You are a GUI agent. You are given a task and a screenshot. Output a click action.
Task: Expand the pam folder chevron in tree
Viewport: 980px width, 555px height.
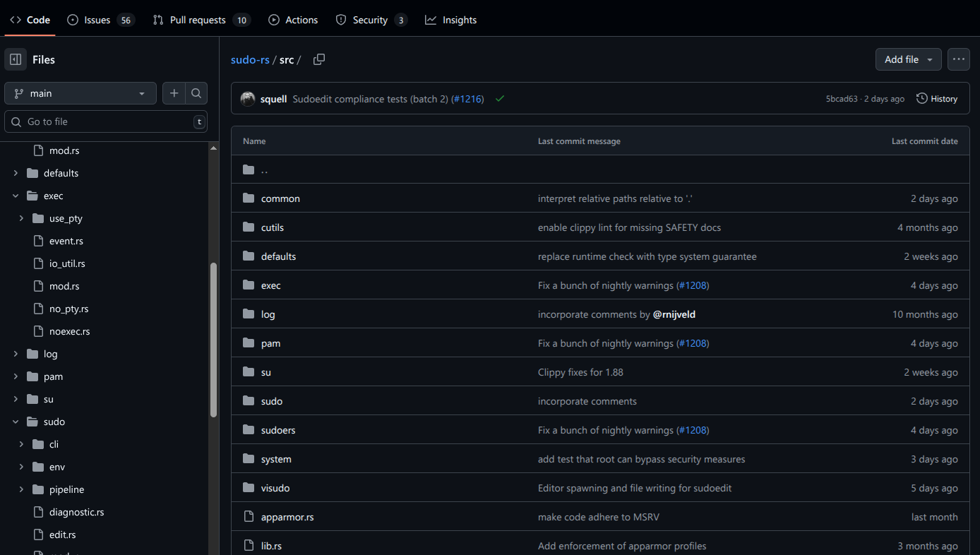[16, 376]
